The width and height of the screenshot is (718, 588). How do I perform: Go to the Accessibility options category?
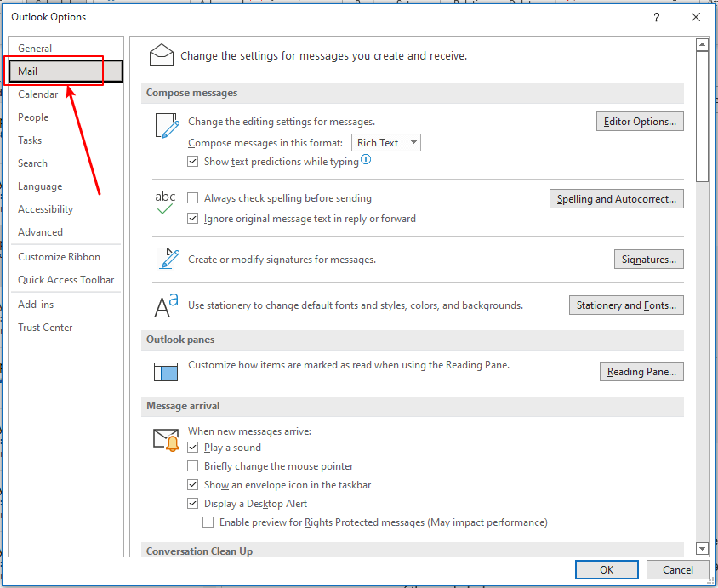point(66,209)
